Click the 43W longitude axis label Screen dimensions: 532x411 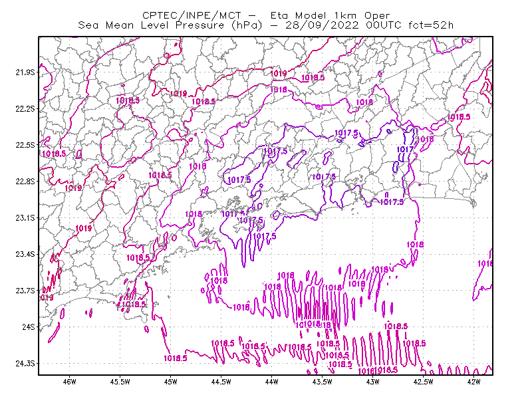[373, 382]
